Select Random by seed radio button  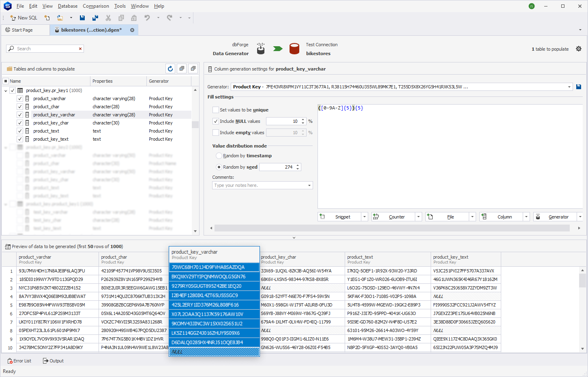pos(219,167)
